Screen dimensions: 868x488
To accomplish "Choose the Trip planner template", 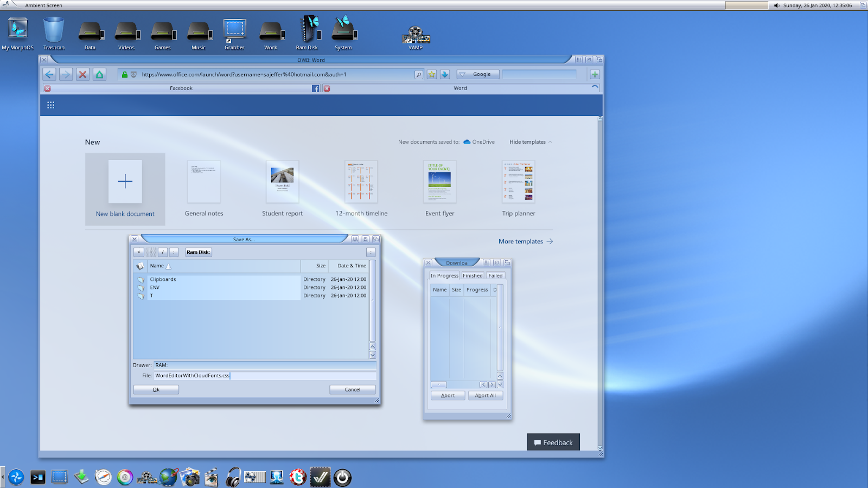I will 519,189.
